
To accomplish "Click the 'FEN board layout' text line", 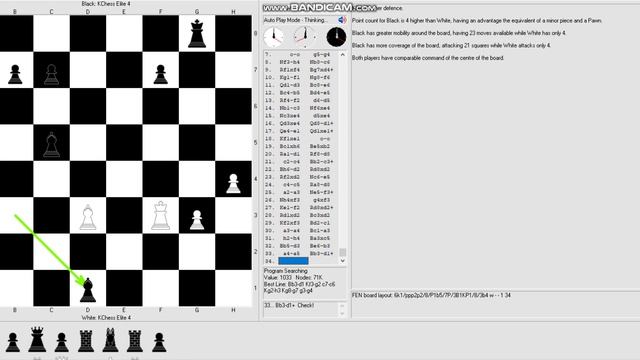I will pos(431,295).
